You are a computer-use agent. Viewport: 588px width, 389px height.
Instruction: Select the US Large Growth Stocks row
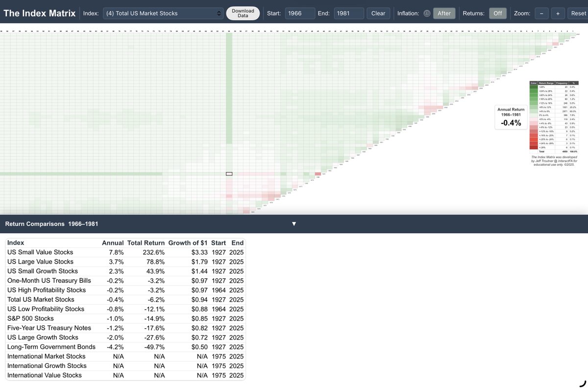point(125,337)
